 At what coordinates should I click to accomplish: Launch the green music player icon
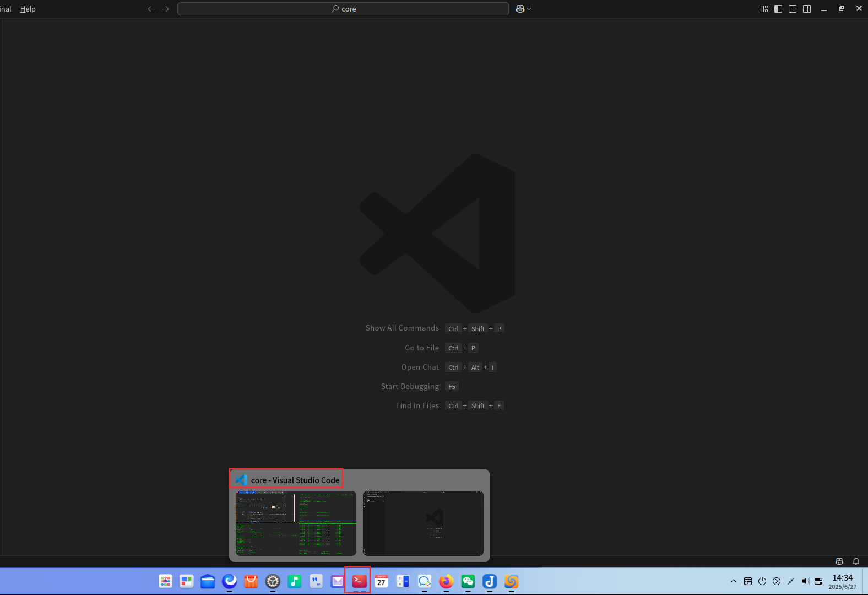[x=295, y=581]
